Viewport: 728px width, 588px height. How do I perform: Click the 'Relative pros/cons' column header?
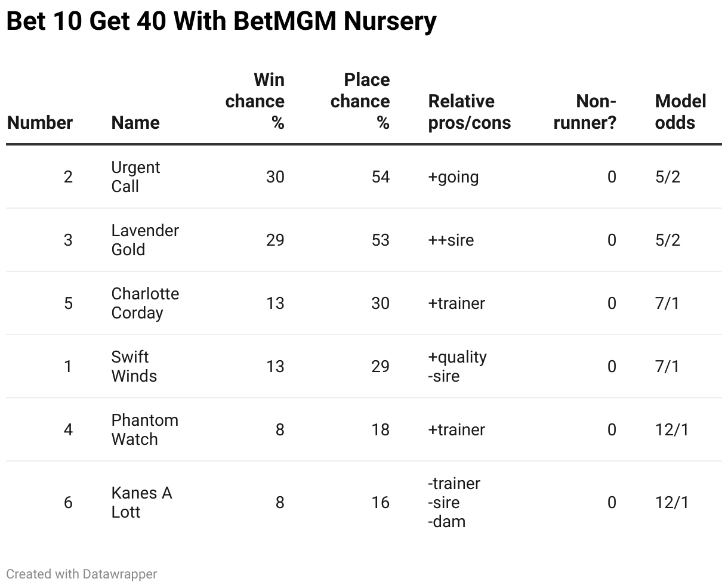coord(469,112)
